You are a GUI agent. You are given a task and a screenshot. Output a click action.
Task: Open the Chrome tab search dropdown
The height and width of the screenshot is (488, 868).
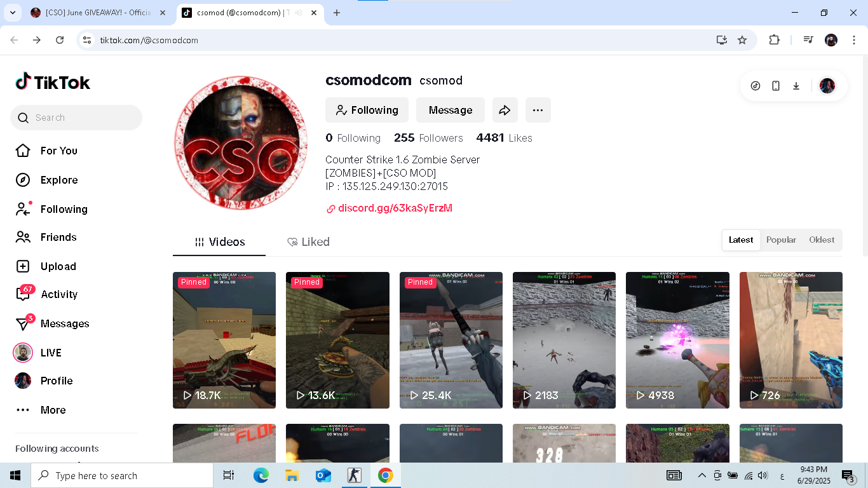click(12, 13)
